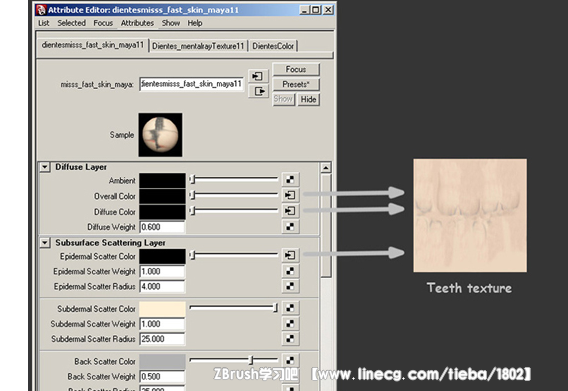Click the Overall Color swatch
Screen dimensions: 568x391
[x=162, y=196]
